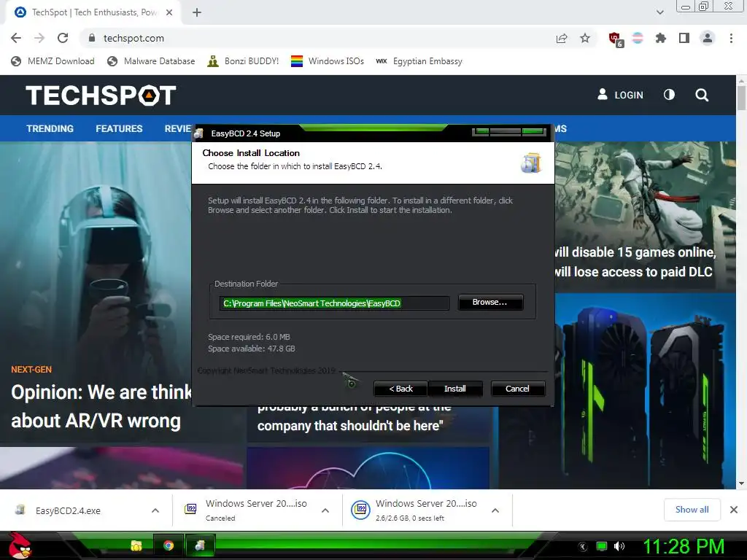747x560 pixels.
Task: Click the canceled Windows Server iso download
Action: [247, 510]
